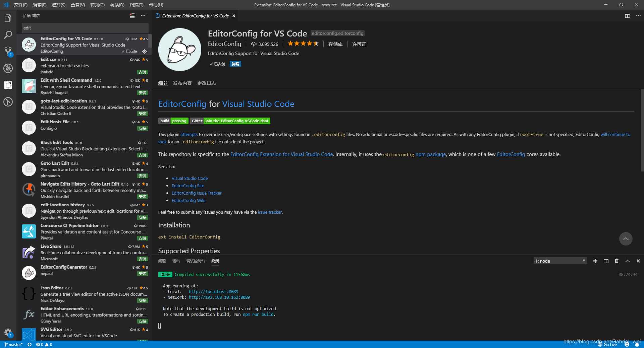644x348 pixels.
Task: Open the http://localhost:8089 terminal link
Action: (x=213, y=291)
